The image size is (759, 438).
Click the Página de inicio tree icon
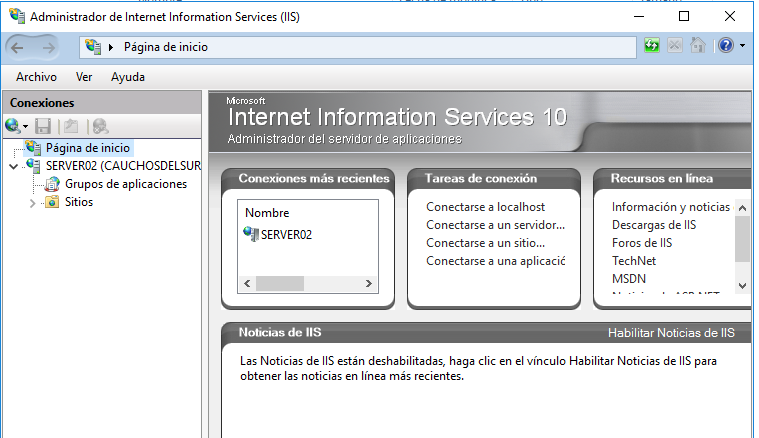[x=33, y=148]
